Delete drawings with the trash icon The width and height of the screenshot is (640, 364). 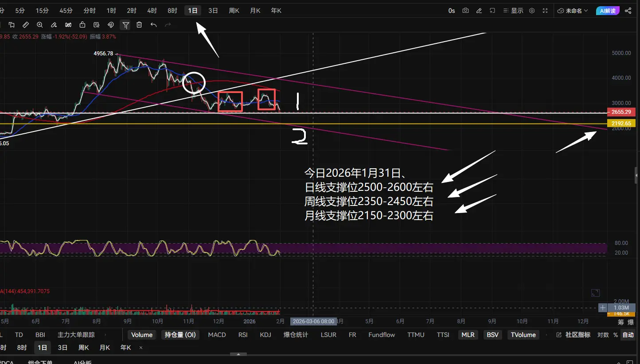tap(139, 25)
